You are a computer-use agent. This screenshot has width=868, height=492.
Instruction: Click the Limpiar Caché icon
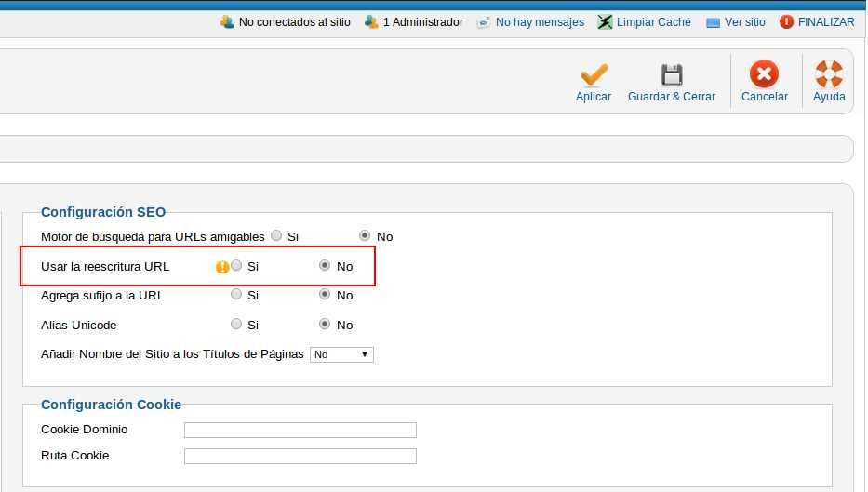[x=605, y=22]
